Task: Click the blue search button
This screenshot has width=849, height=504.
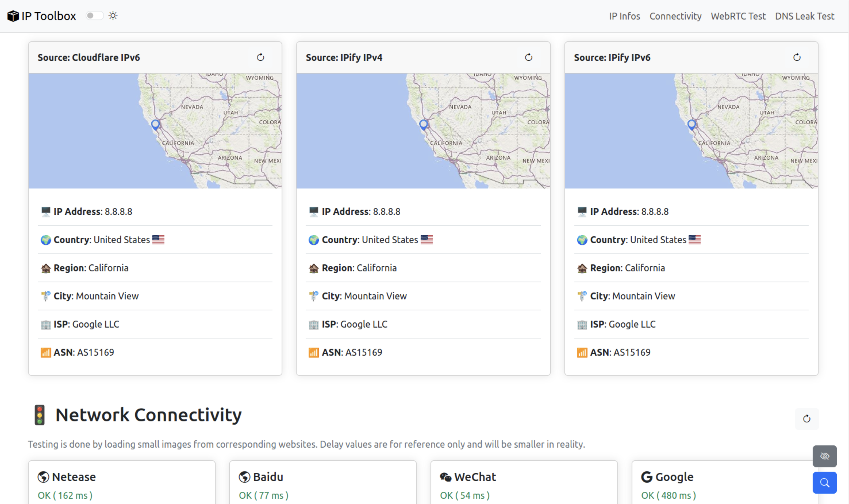Action: 825,483
